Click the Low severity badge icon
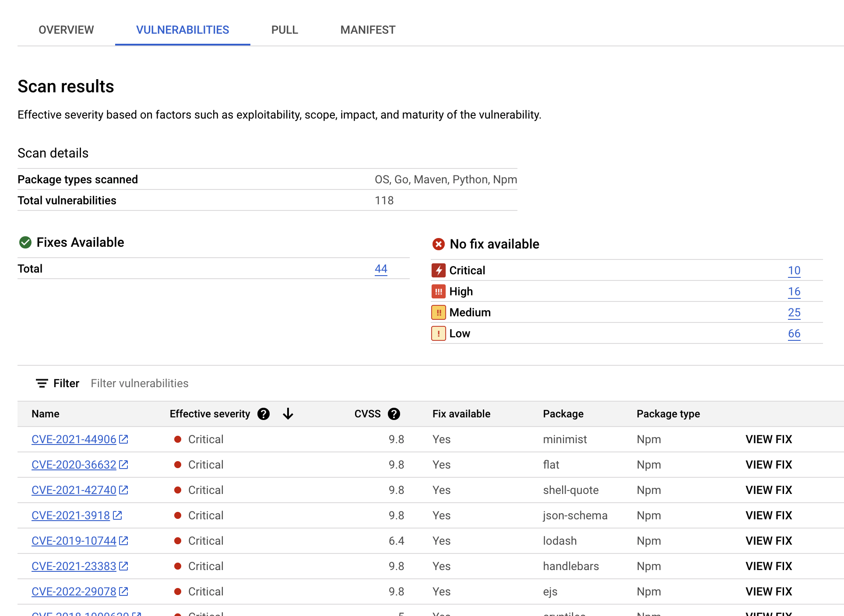844x616 pixels. [x=438, y=333]
